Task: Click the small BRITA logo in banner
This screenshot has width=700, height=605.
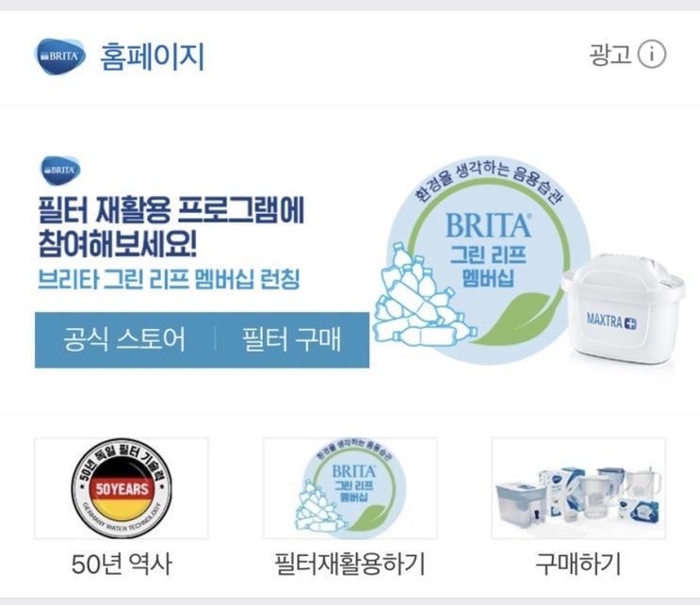Action: (x=60, y=171)
